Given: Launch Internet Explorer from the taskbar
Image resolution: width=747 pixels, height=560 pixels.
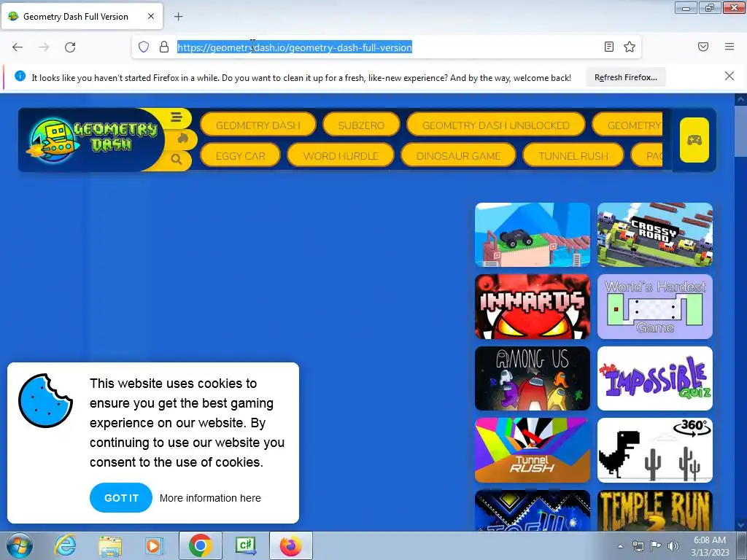Looking at the screenshot, I should (x=65, y=545).
